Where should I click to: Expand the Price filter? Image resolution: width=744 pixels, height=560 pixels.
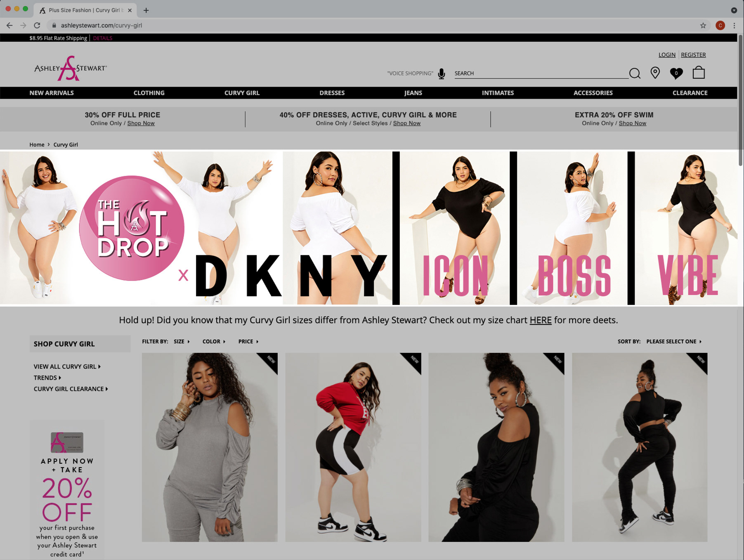tap(248, 341)
